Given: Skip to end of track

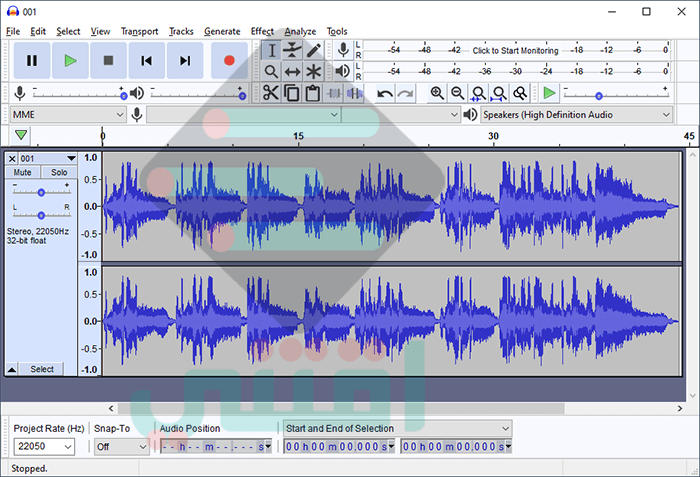Looking at the screenshot, I should click(x=185, y=60).
